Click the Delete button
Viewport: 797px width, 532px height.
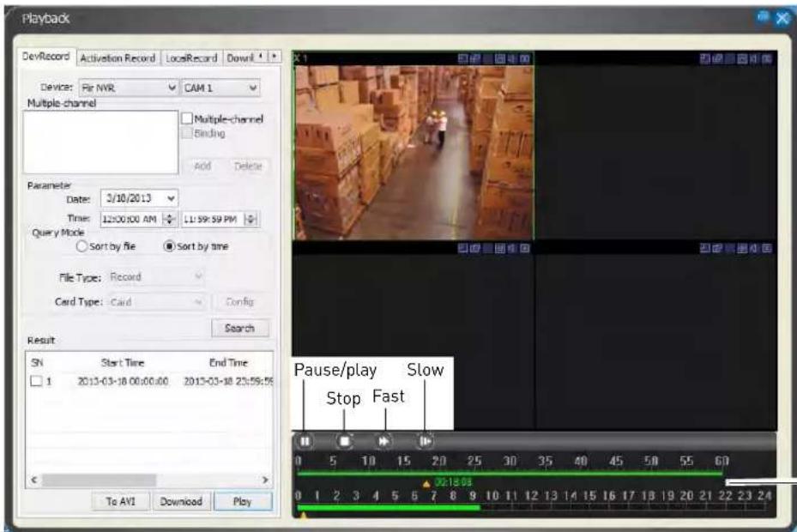248,166
